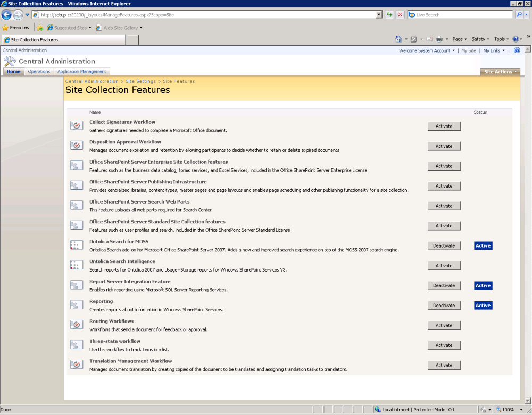Deactivate Report Server Integration Feature
The height and width of the screenshot is (415, 532).
(444, 285)
